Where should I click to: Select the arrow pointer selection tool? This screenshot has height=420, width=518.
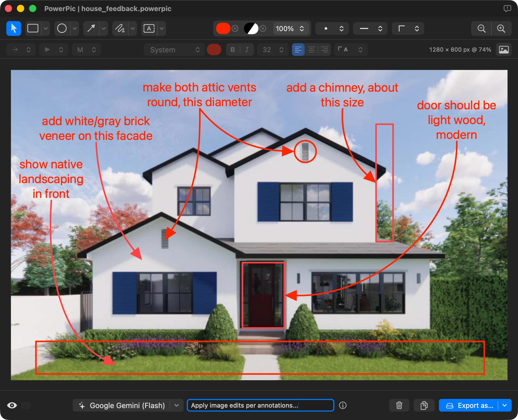point(14,28)
